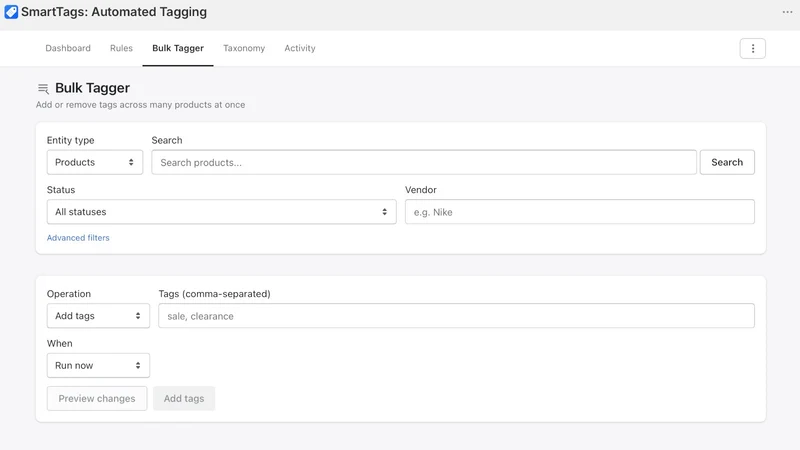Open the three-dot menu in the title bar

point(787,12)
